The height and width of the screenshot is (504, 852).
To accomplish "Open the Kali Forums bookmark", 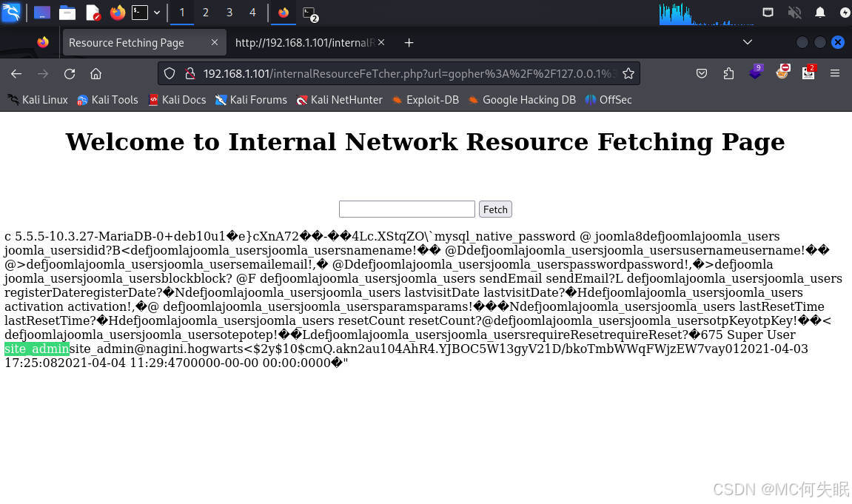I will tap(251, 100).
